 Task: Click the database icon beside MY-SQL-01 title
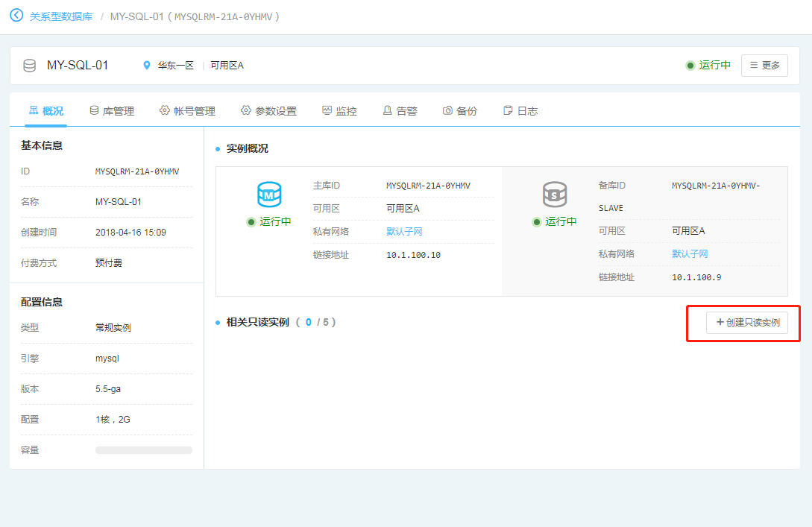point(30,66)
